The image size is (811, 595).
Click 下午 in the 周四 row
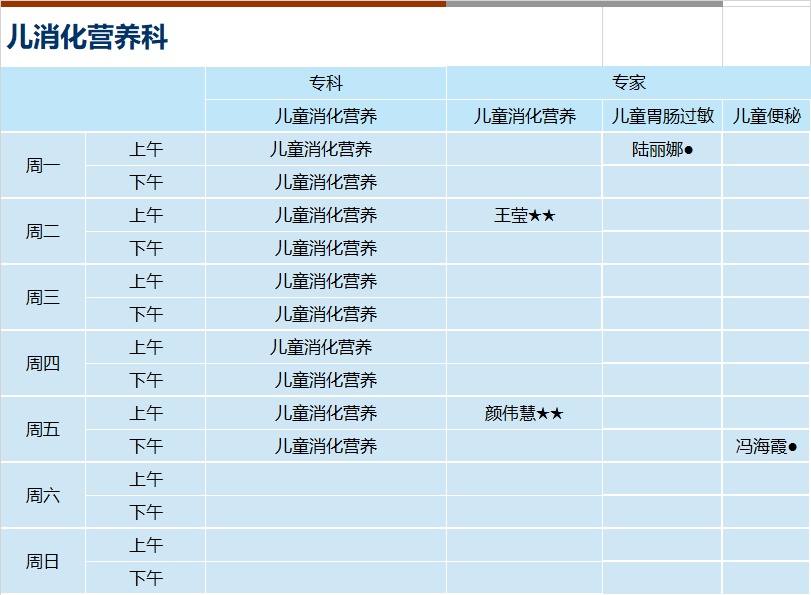point(146,380)
